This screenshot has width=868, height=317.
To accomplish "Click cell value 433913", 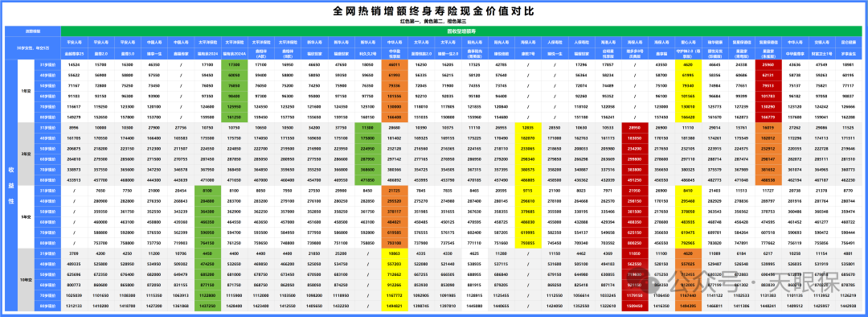I will 74,179.
